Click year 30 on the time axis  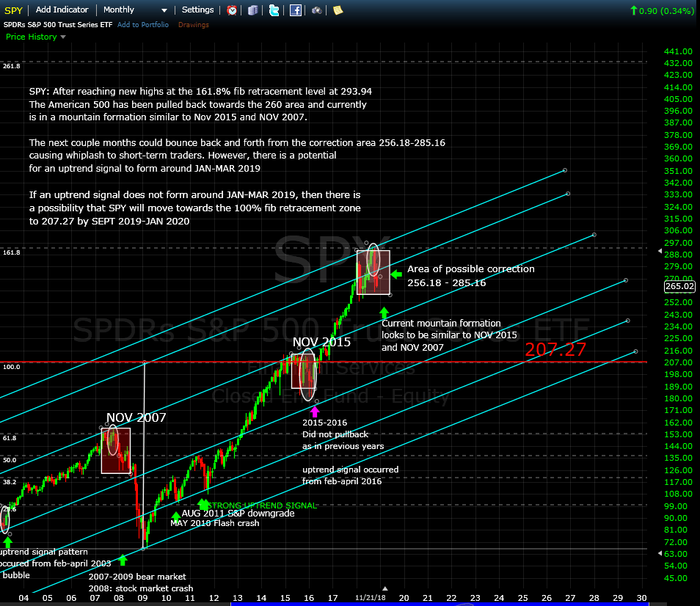(x=641, y=598)
